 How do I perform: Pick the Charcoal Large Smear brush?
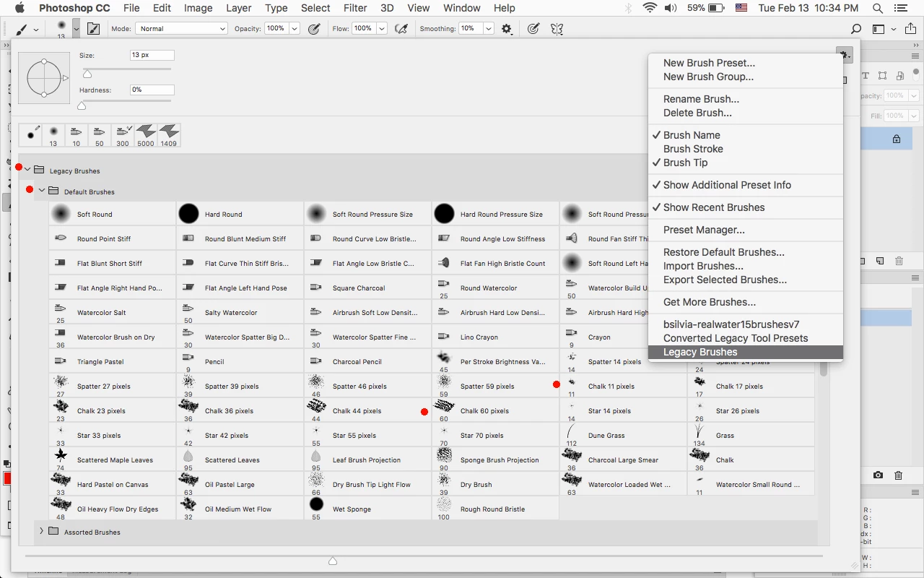click(623, 460)
